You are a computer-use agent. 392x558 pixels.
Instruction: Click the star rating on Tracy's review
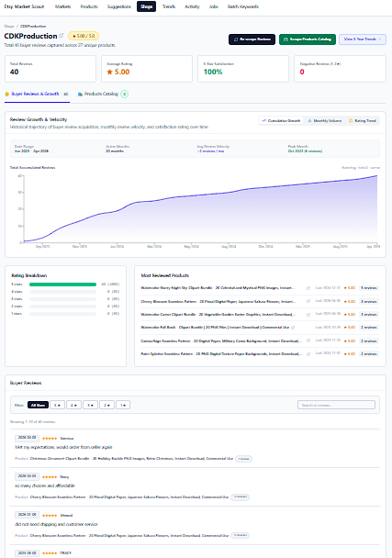50,477
